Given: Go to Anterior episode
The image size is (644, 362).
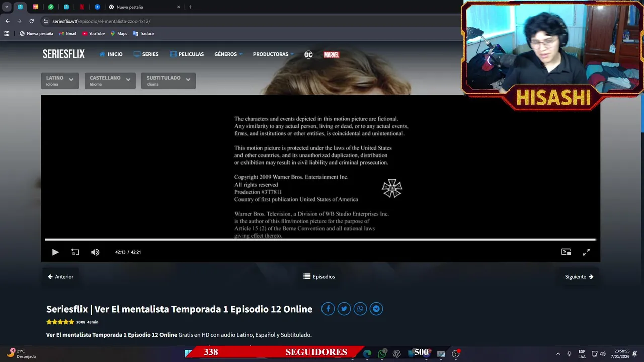Looking at the screenshot, I should [61, 277].
